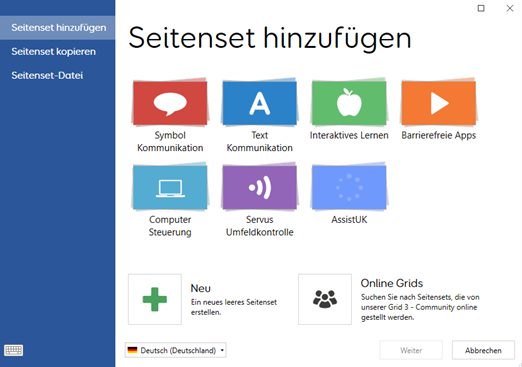Screen dimensions: 522x367
Task: Click the Abbrechen button
Action: pyautogui.click(x=483, y=350)
